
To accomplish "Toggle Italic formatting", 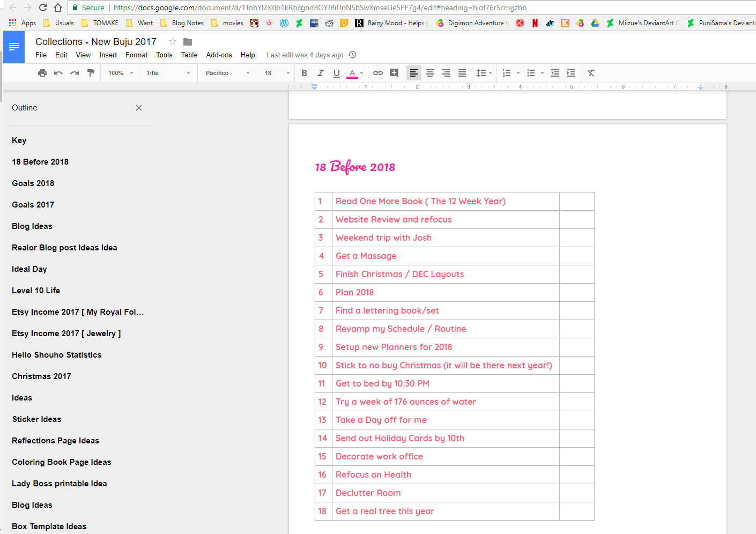I will pos(320,73).
